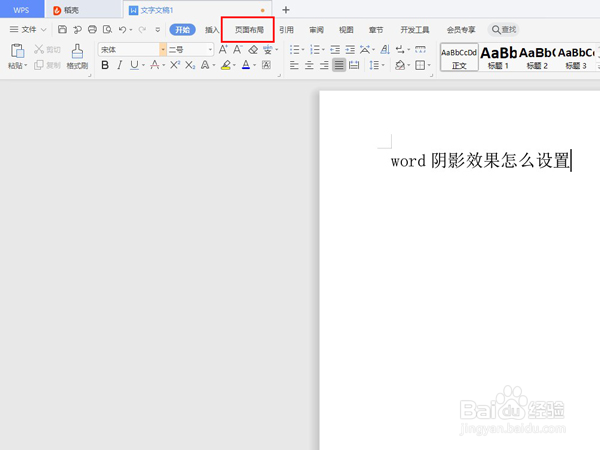Click the phonetic guide icon
The image size is (600, 450).
[x=267, y=49]
